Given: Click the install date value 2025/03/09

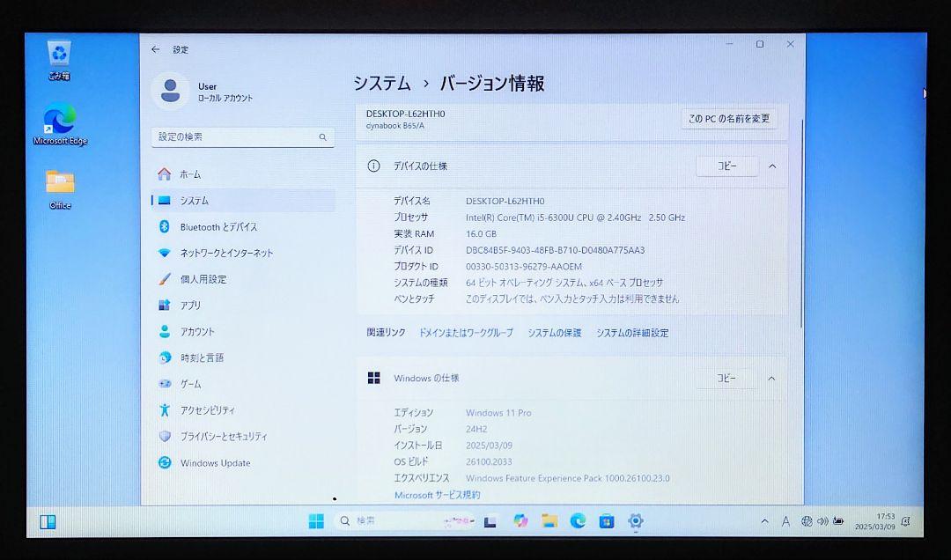Looking at the screenshot, I should [489, 446].
